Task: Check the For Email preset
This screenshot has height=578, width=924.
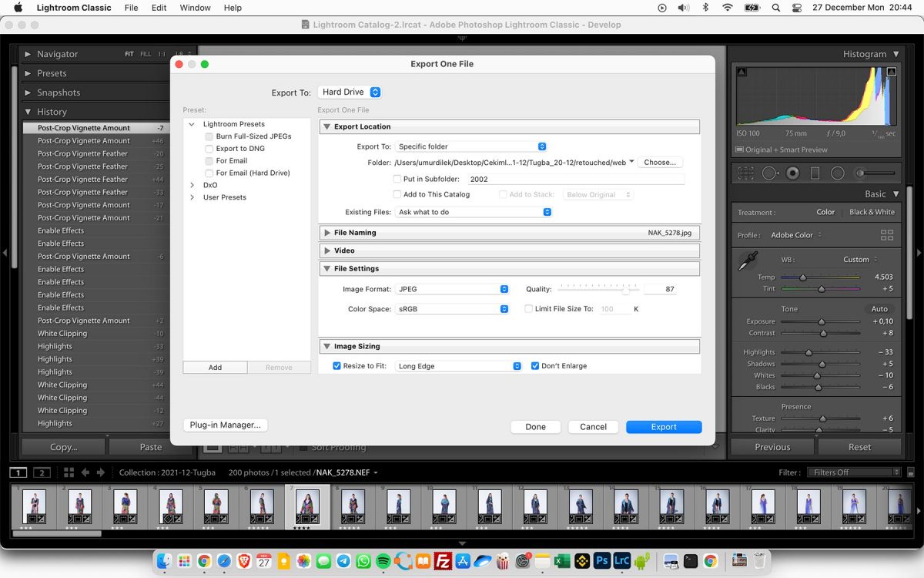Action: [209, 161]
